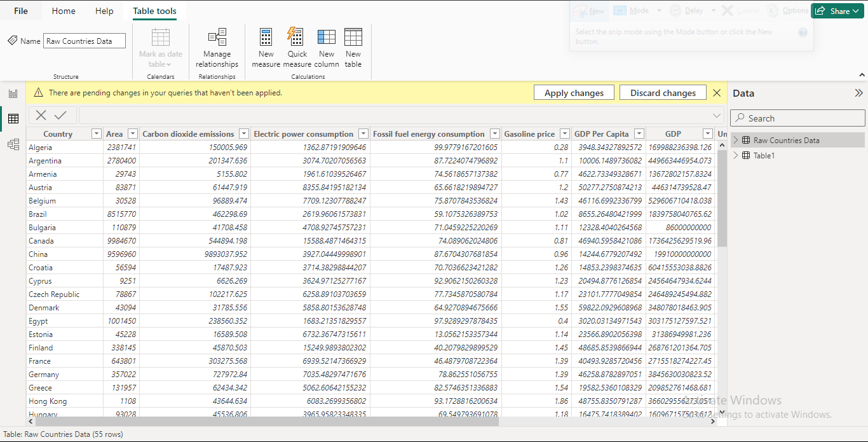Screen dimensions: 868x442
Task: Switch to Report view
Action: (x=13, y=93)
